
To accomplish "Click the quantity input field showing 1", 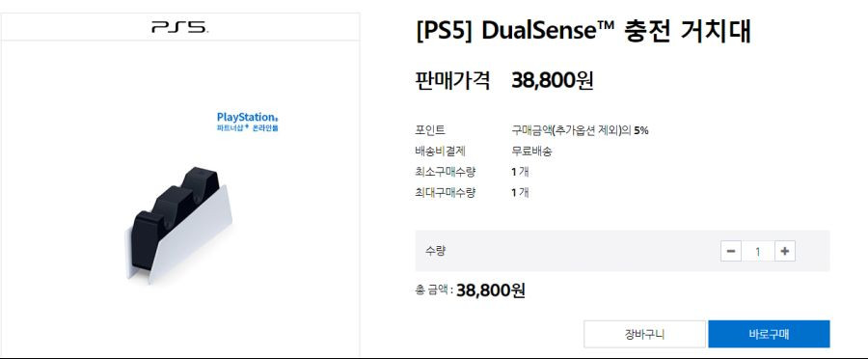I will (x=757, y=251).
